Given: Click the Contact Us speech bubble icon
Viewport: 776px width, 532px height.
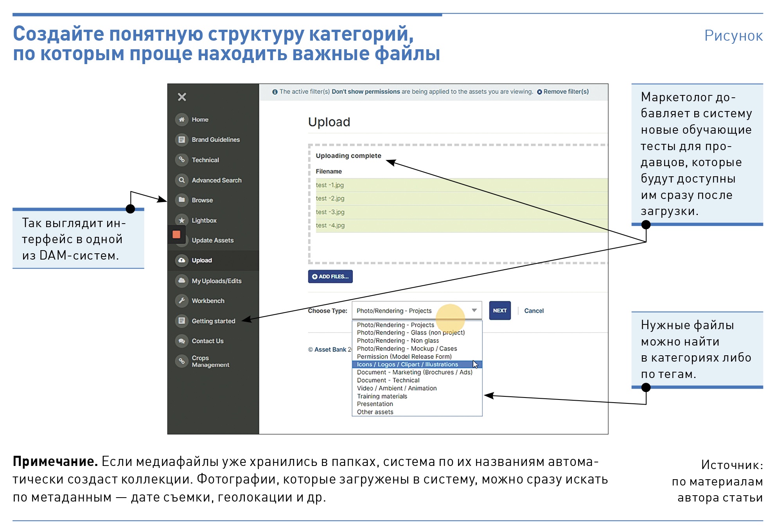Looking at the screenshot, I should pyautogui.click(x=181, y=341).
